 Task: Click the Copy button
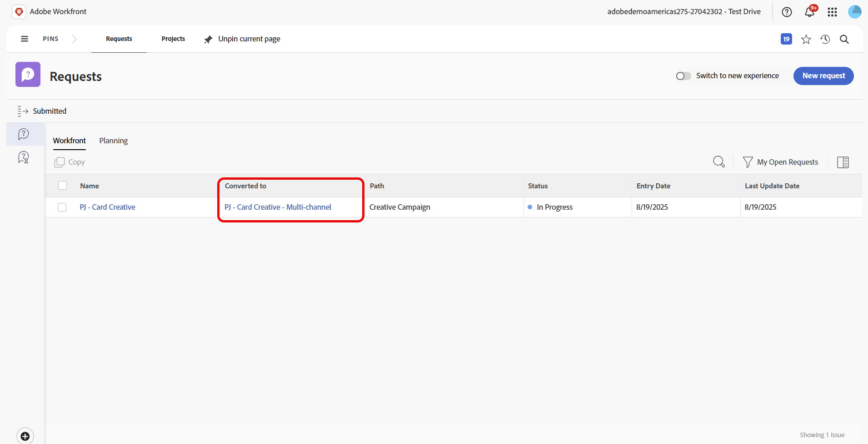(70, 162)
